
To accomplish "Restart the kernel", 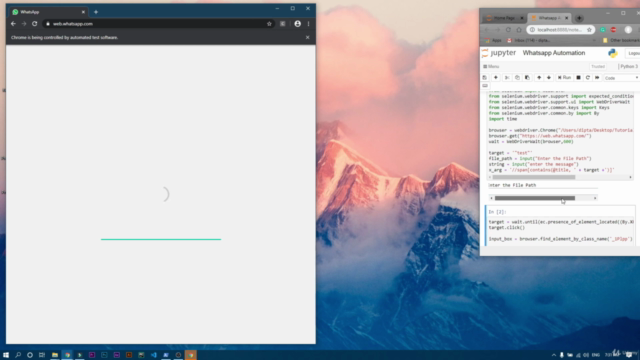I will coord(588,78).
